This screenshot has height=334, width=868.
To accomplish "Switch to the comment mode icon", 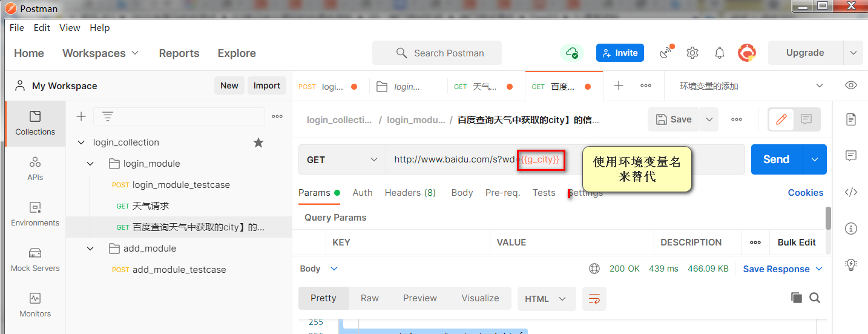I will click(806, 119).
